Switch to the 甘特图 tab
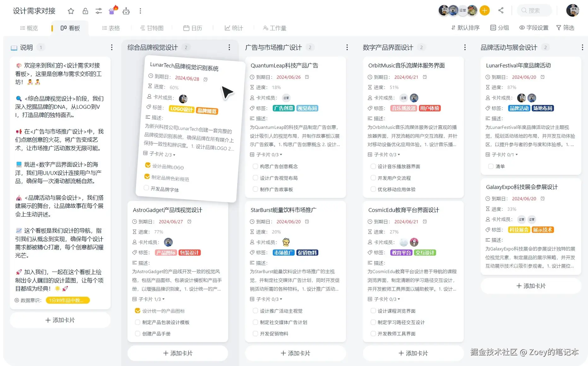Image resolution: width=588 pixels, height=366 pixels. coord(152,28)
